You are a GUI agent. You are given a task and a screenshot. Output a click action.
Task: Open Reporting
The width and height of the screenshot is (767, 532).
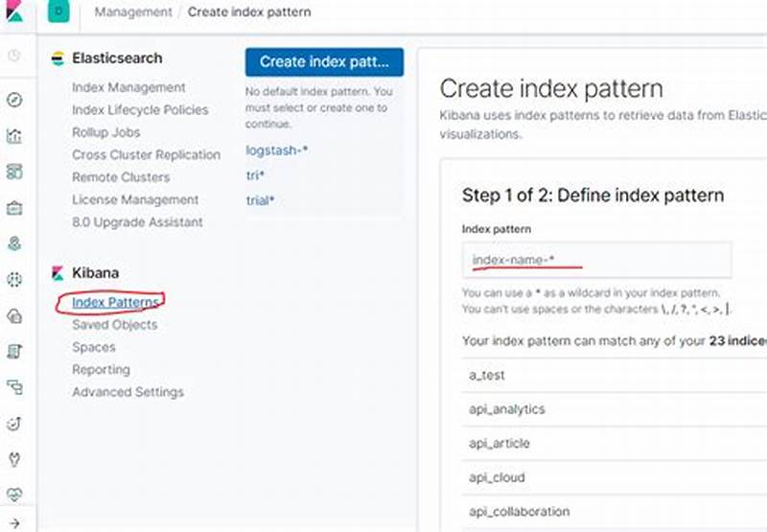coord(101,370)
